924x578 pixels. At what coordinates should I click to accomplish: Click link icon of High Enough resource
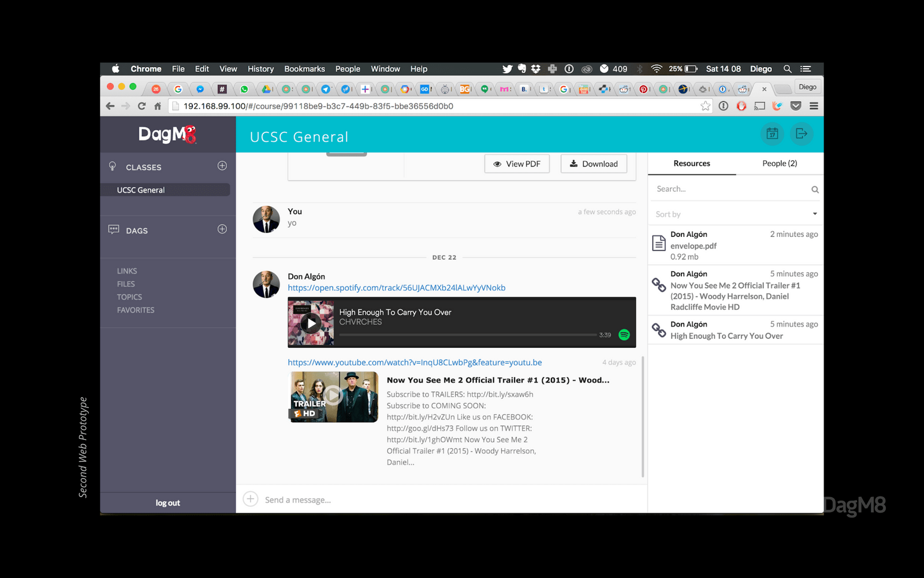659,330
